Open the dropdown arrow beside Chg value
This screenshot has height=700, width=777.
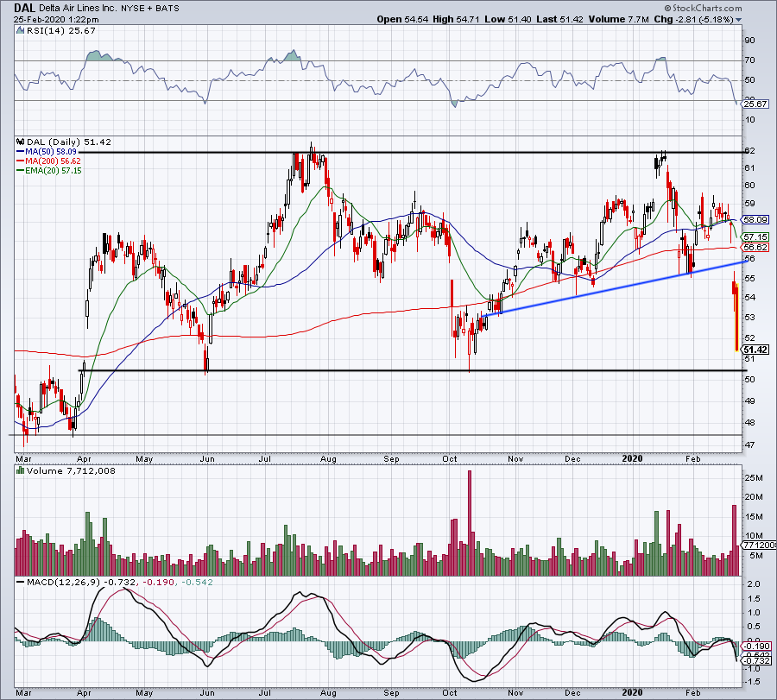[739, 20]
